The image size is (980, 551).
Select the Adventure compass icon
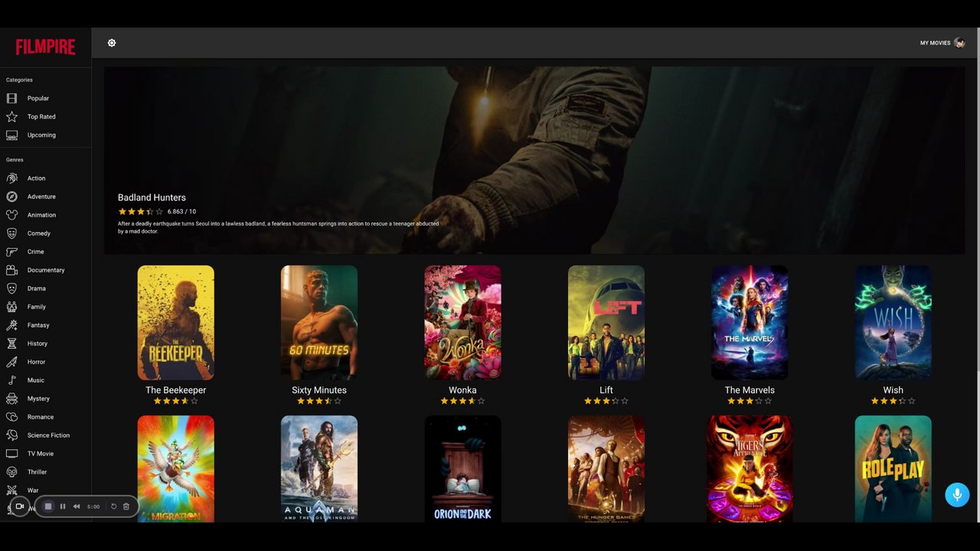(11, 197)
